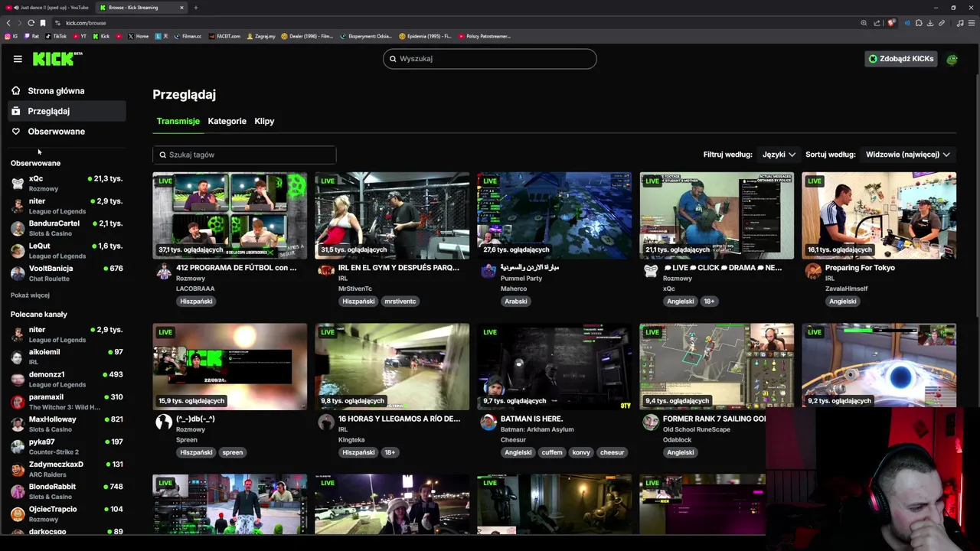
Task: Go back in browser history
Action: (x=8, y=23)
